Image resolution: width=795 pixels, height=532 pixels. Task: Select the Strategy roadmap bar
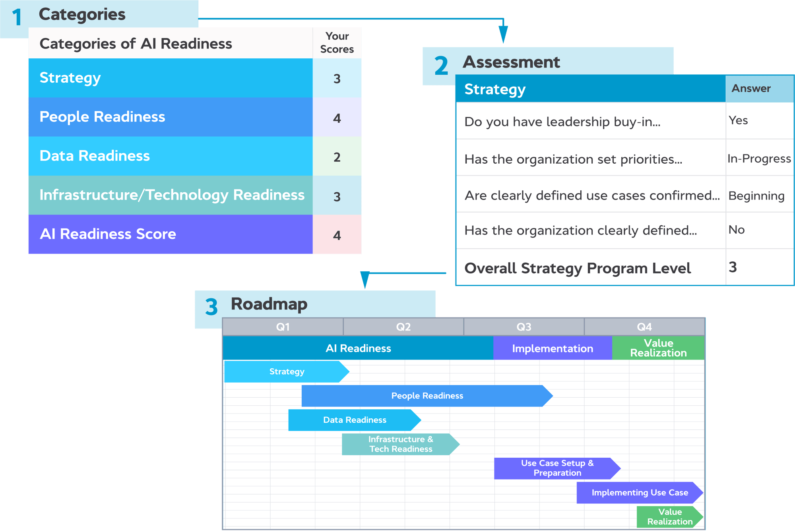(x=287, y=371)
